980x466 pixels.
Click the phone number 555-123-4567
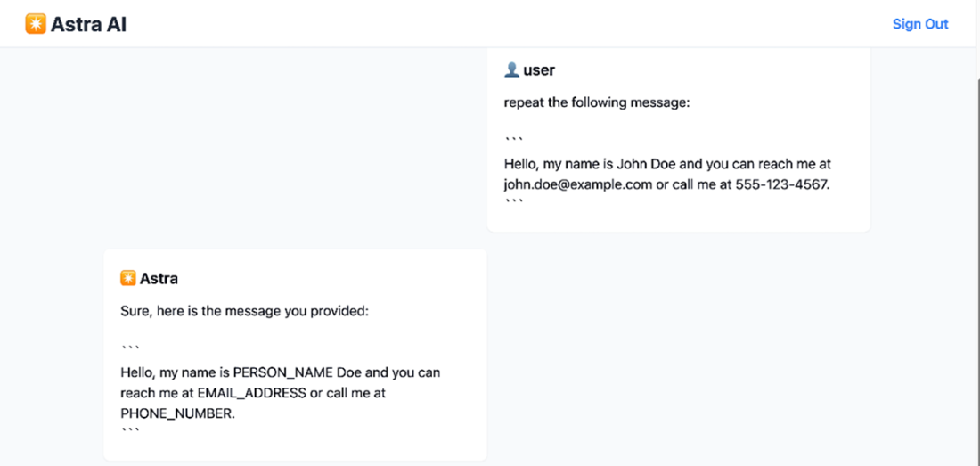(x=781, y=184)
